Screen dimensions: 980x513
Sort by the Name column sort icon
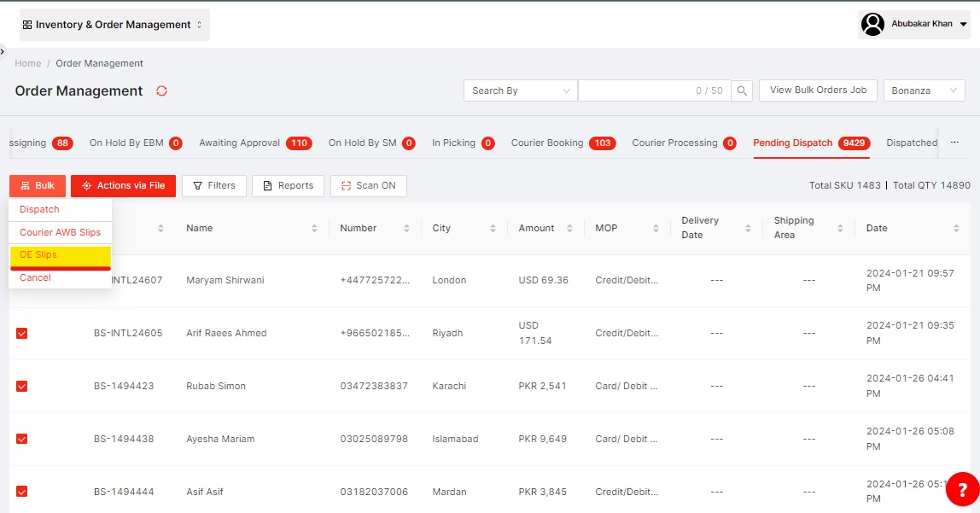[314, 229]
